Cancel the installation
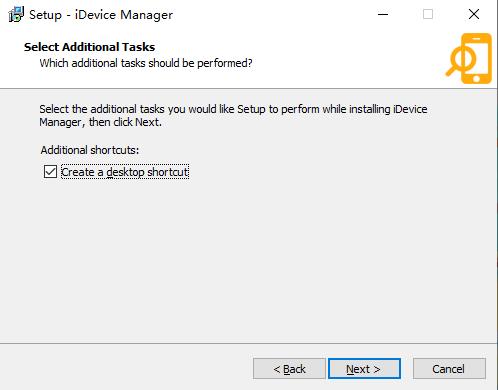This screenshot has width=498, height=390. coord(449,369)
